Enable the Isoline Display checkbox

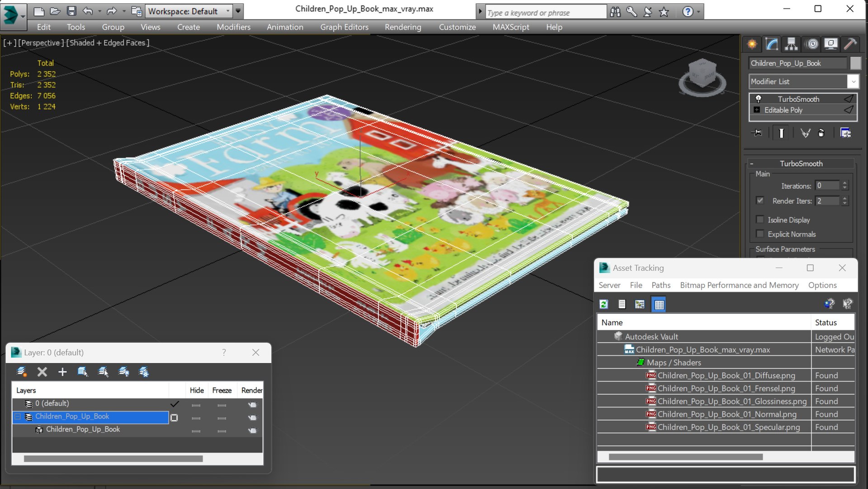point(760,220)
